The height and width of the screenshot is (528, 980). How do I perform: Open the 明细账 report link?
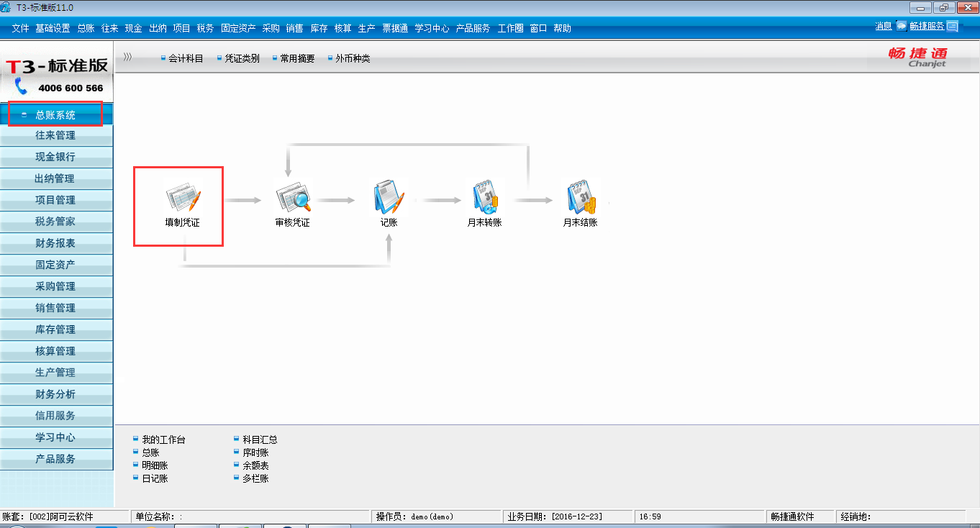(155, 465)
